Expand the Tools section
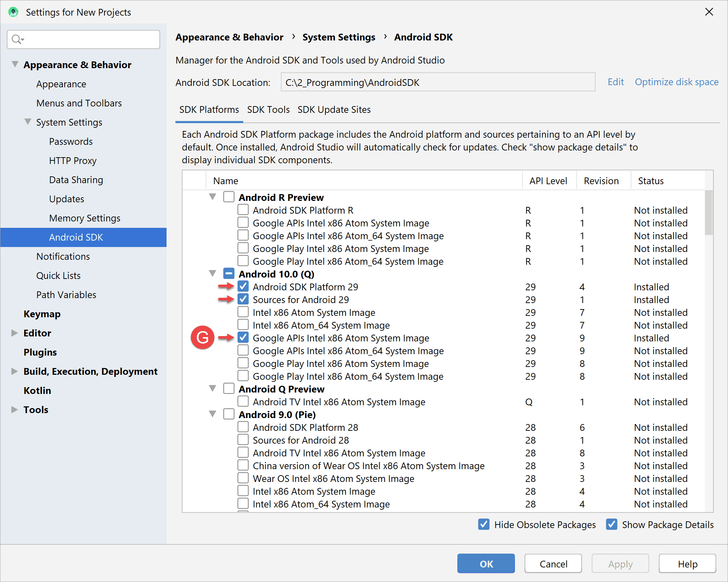Viewport: 728px width, 582px height. point(15,410)
